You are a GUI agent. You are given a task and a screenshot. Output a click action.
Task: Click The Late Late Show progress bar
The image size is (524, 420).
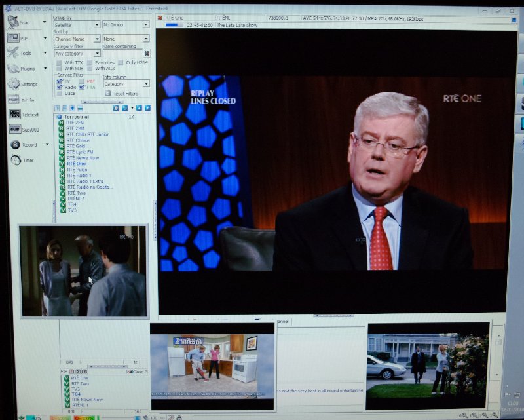174,25
